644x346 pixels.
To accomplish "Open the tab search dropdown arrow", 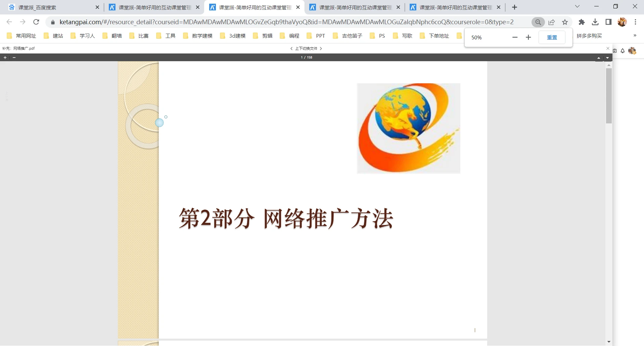I will pyautogui.click(x=577, y=6).
